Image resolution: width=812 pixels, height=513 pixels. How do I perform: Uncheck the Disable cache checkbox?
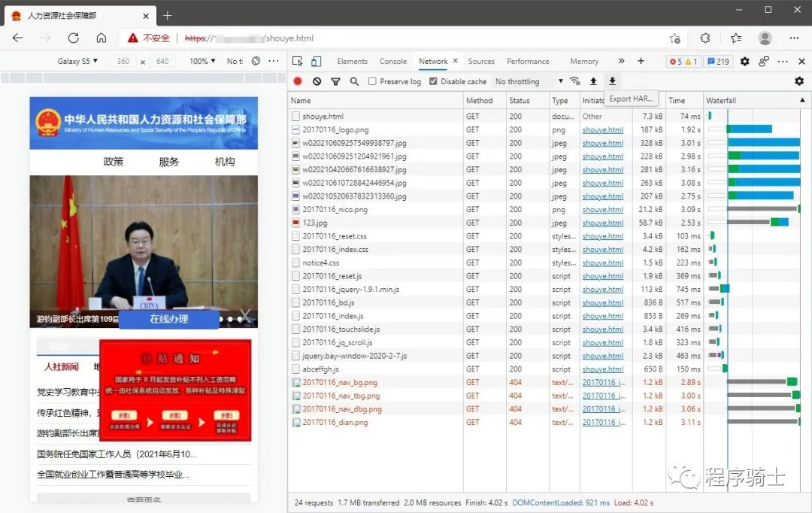[433, 81]
